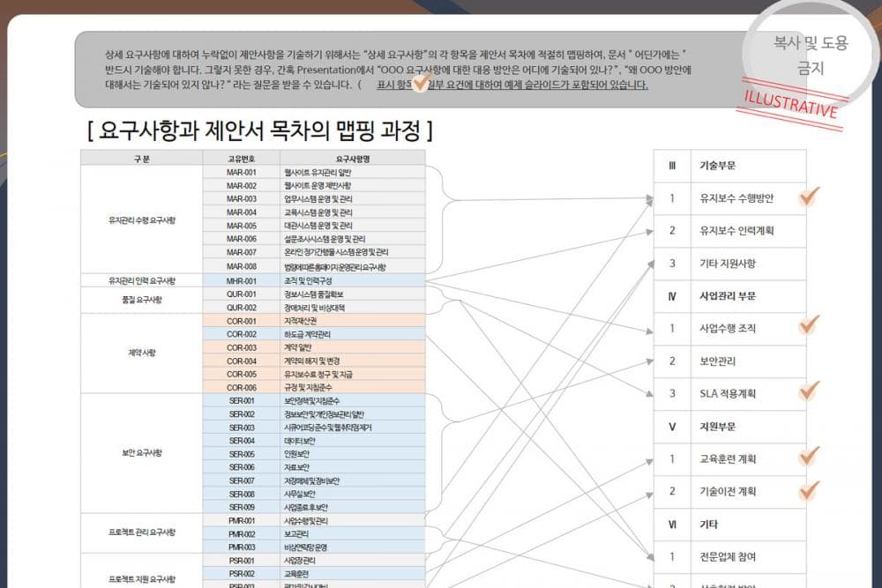Select the 요구사항명 column header

[353, 159]
